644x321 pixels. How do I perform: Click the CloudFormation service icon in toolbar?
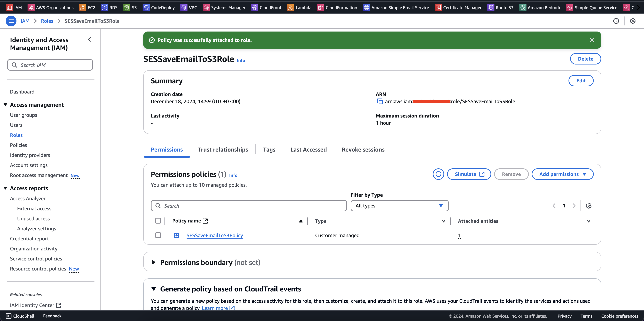click(321, 7)
